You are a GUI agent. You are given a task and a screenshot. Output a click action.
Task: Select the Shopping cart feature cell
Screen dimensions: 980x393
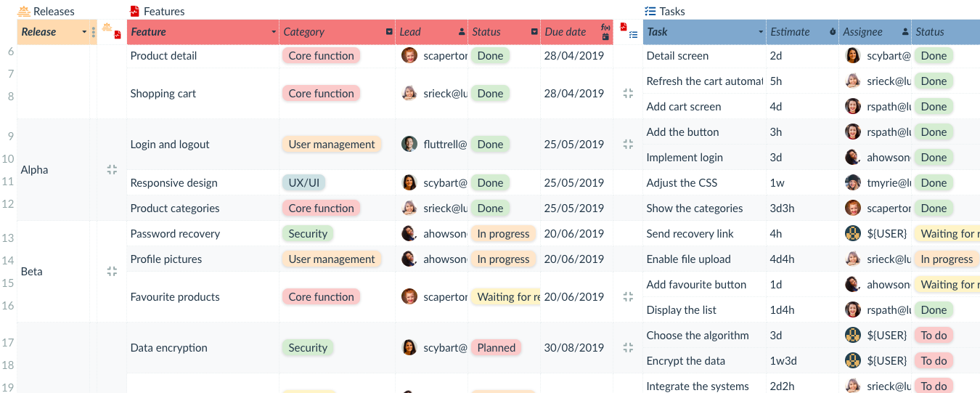coord(203,93)
